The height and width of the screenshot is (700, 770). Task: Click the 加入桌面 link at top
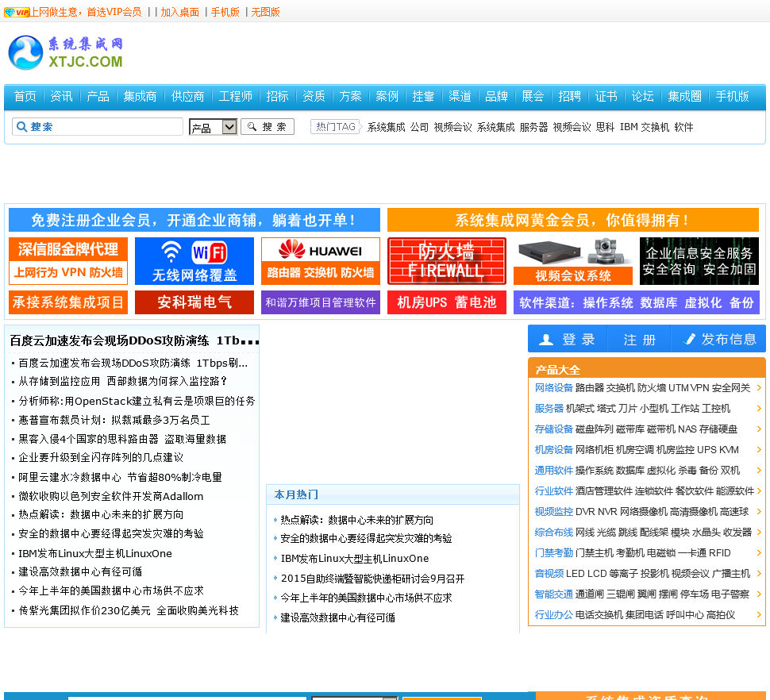179,12
